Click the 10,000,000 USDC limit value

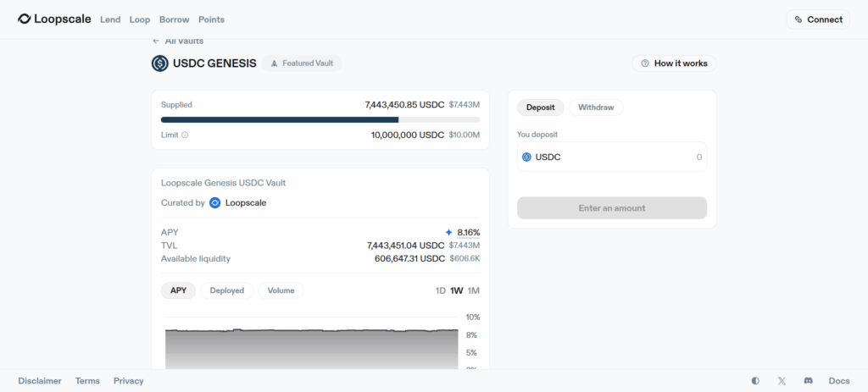[408, 135]
